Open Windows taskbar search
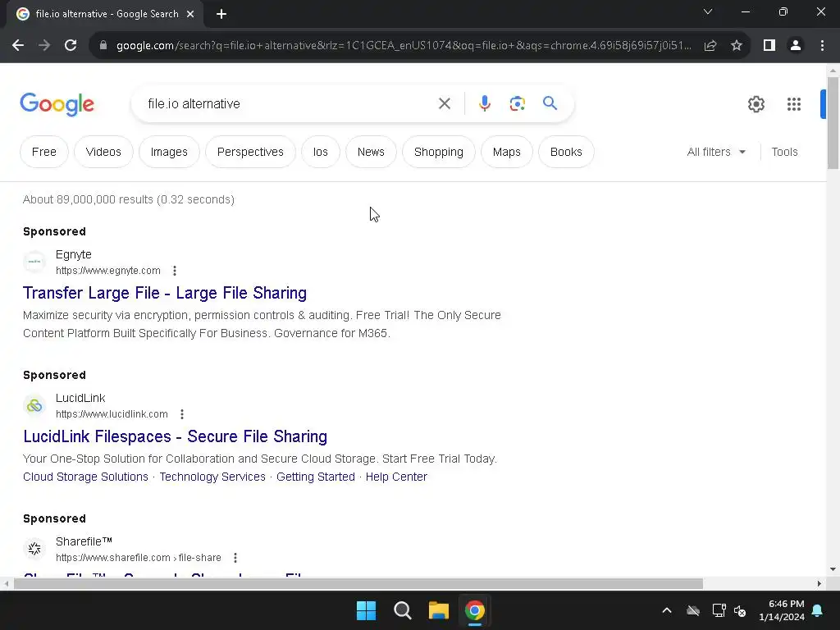The height and width of the screenshot is (630, 840). [x=402, y=610]
